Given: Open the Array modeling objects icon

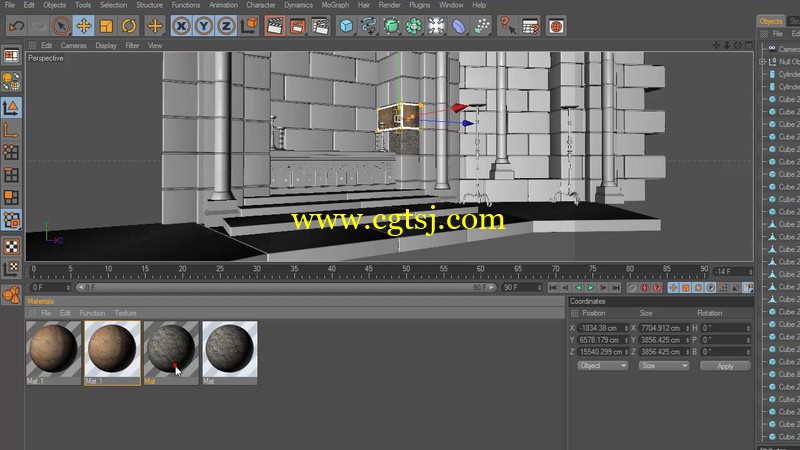Looking at the screenshot, I should coord(414,26).
